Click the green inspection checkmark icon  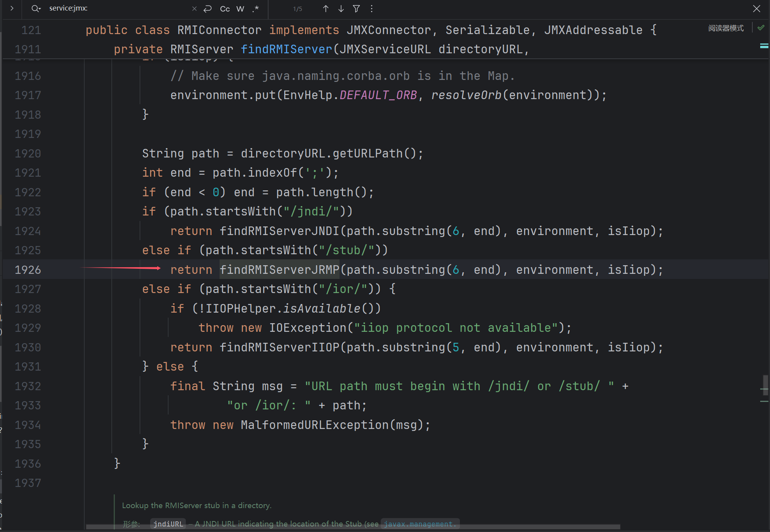coord(761,28)
